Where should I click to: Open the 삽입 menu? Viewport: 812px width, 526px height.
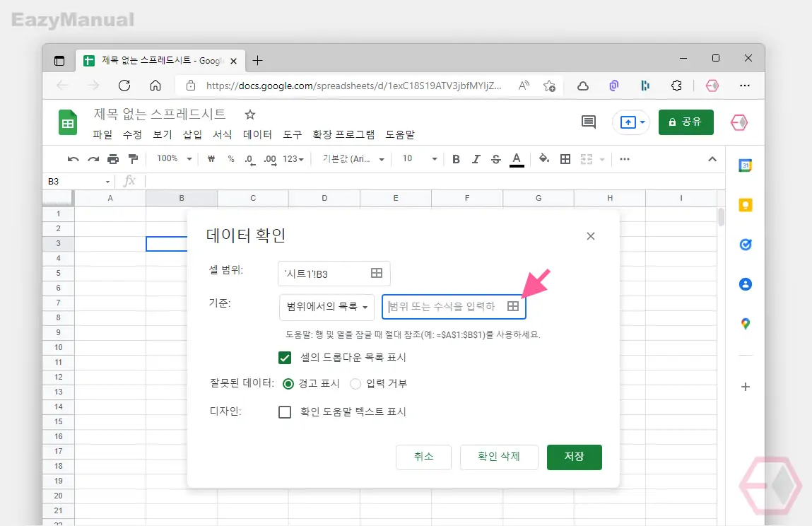tap(192, 135)
